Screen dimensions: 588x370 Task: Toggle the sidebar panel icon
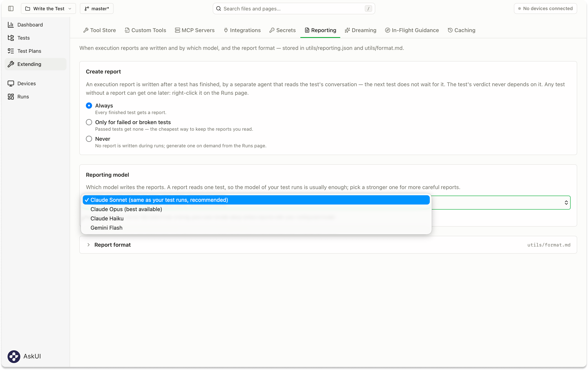(x=11, y=9)
